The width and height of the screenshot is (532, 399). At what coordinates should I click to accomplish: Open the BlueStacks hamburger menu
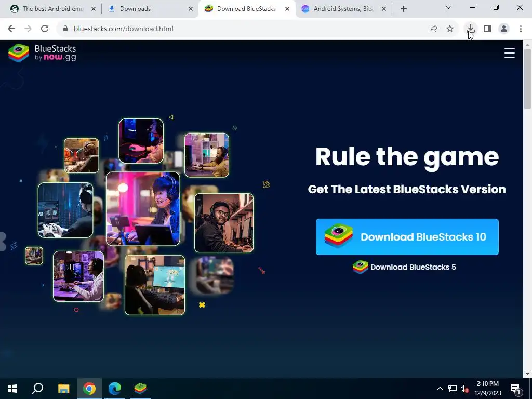pos(509,53)
